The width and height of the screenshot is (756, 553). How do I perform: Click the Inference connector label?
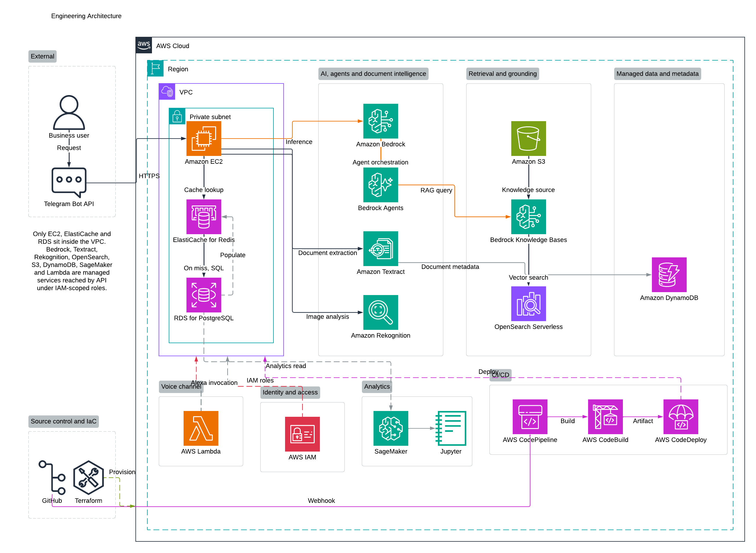coord(299,142)
